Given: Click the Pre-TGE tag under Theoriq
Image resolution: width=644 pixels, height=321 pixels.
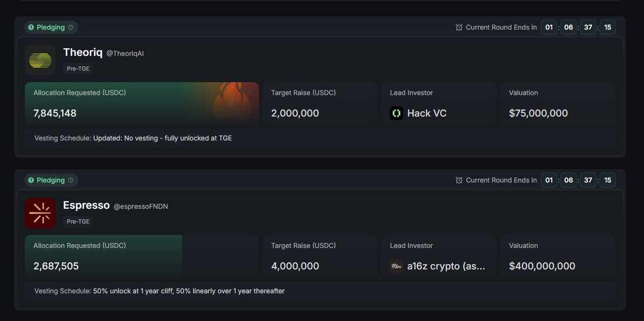Looking at the screenshot, I should (x=78, y=69).
